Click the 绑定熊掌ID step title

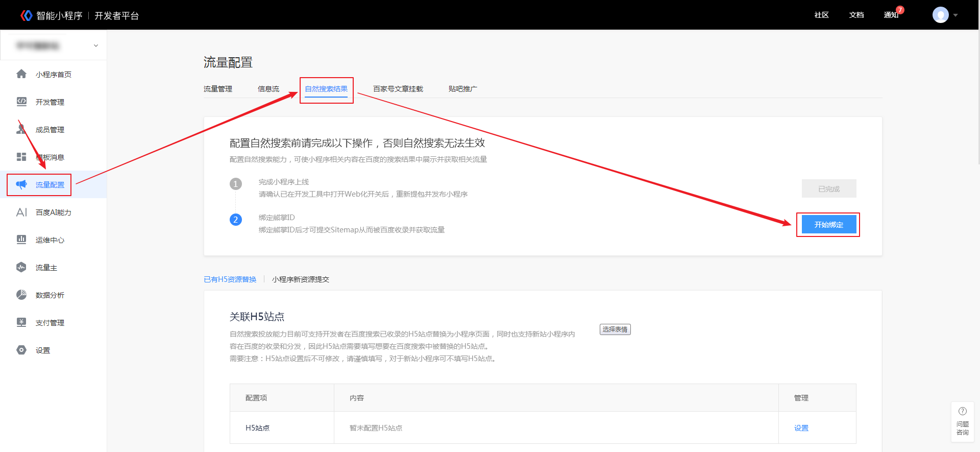coord(277,218)
